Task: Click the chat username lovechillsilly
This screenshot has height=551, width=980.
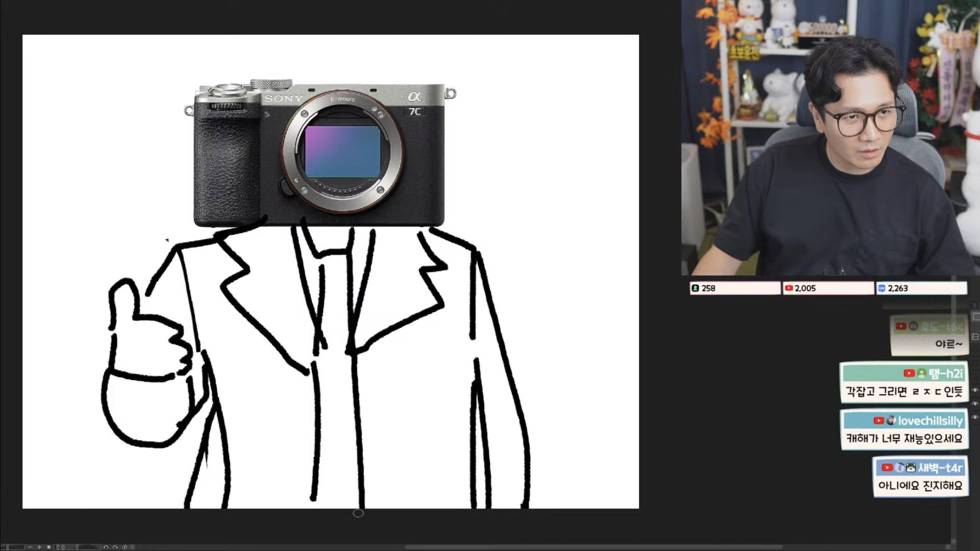Action: tap(930, 421)
